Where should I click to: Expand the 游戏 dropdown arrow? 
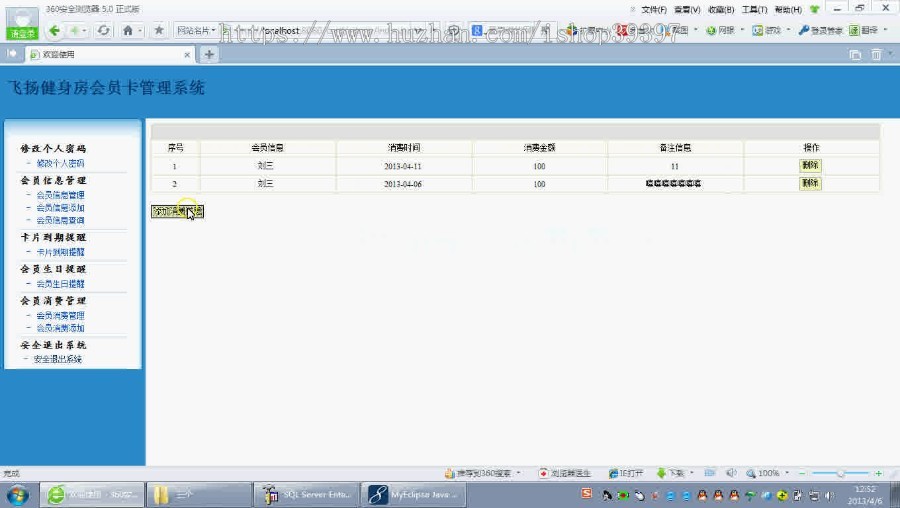point(788,30)
